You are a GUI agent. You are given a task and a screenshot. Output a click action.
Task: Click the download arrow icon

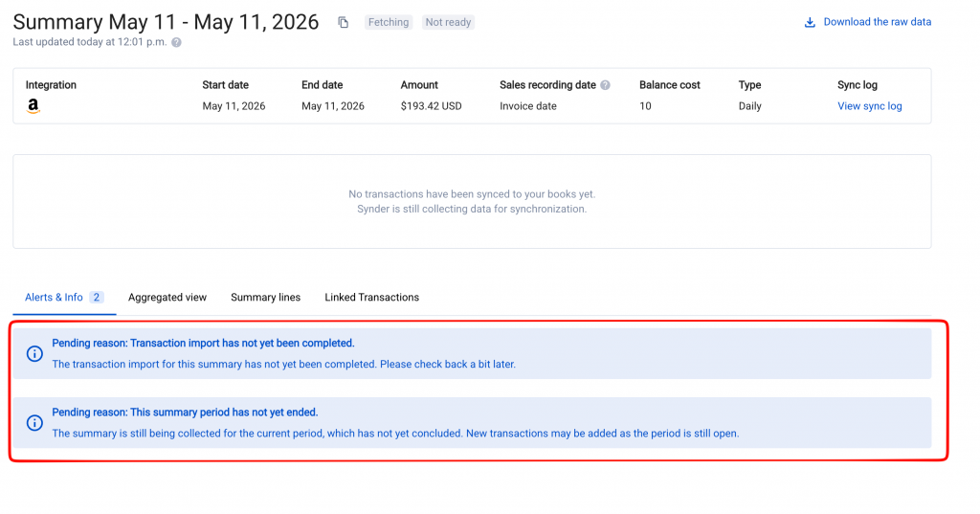coord(810,23)
